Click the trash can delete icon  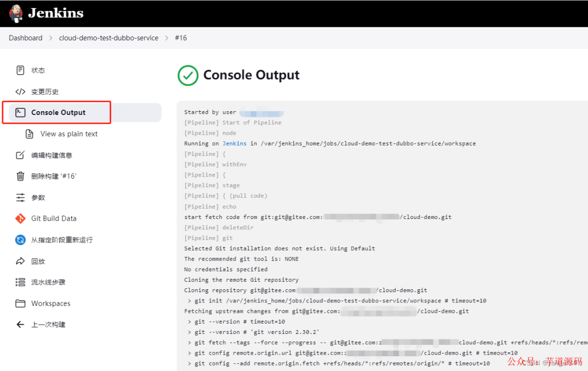[x=20, y=176]
